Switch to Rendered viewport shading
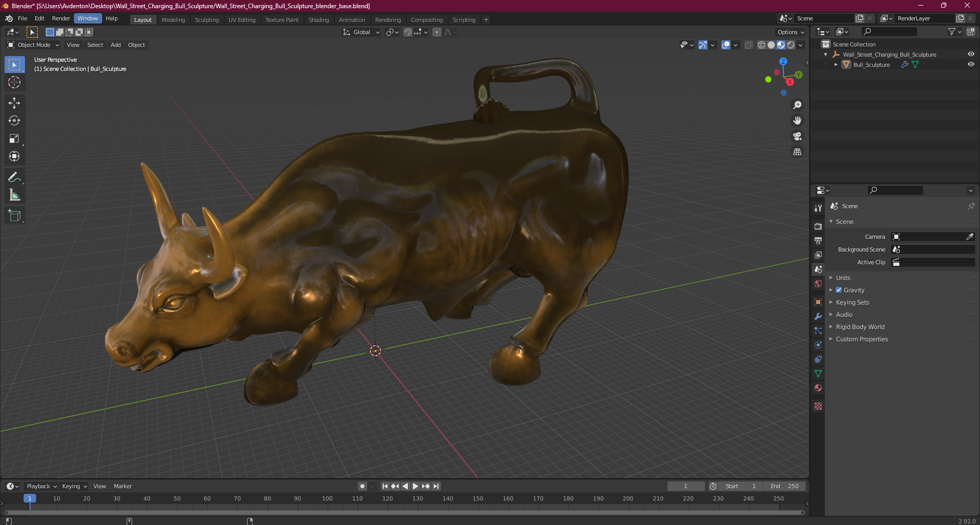The height and width of the screenshot is (525, 980). click(791, 45)
